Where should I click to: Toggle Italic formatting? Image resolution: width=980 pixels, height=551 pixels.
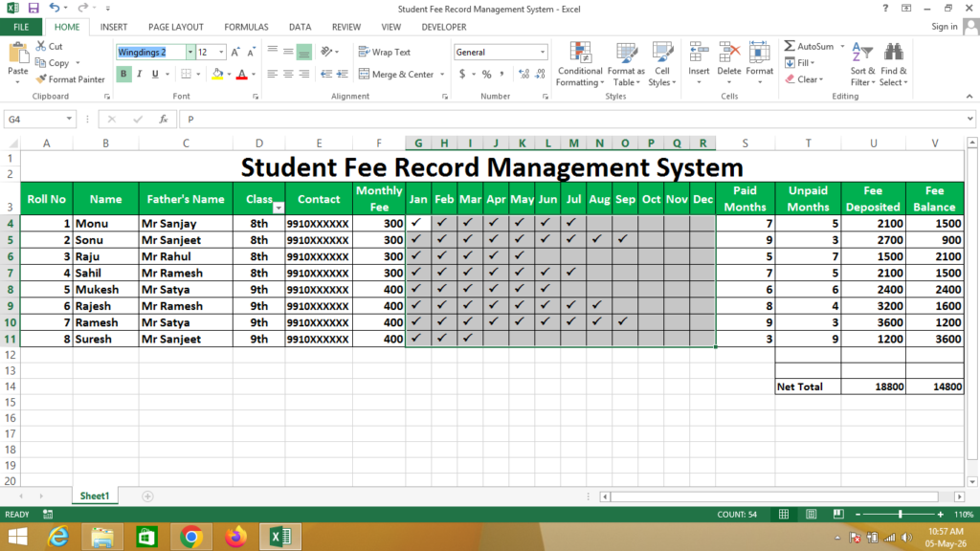[x=140, y=74]
